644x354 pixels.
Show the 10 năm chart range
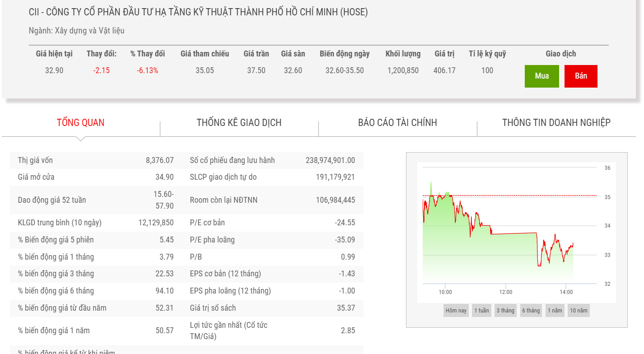click(x=579, y=311)
